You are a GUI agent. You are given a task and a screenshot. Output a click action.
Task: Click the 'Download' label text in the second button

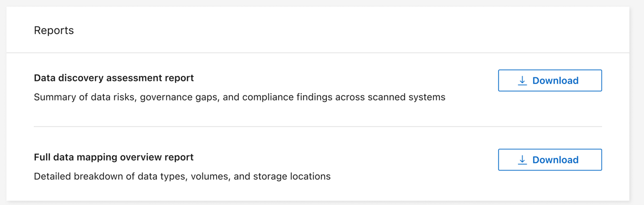pyautogui.click(x=555, y=160)
